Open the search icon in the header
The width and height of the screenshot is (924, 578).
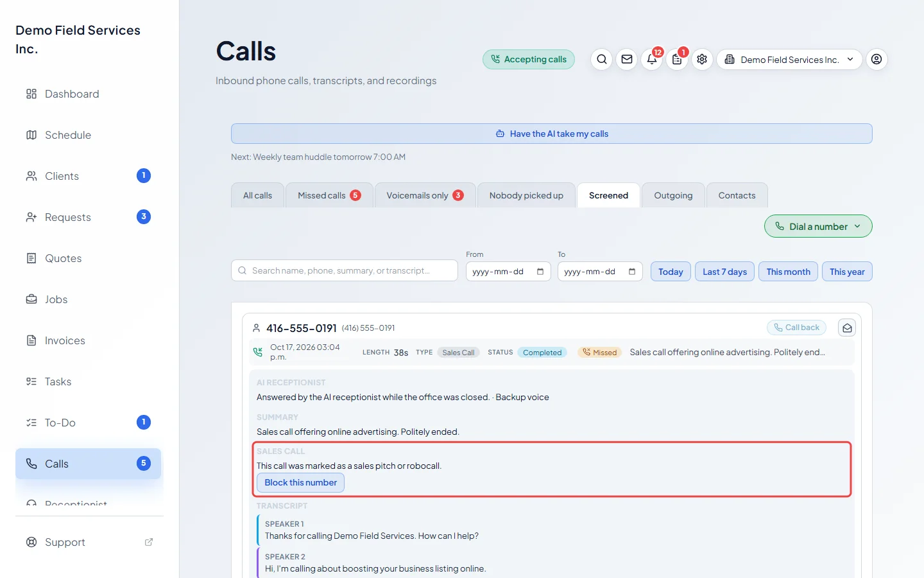(601, 59)
